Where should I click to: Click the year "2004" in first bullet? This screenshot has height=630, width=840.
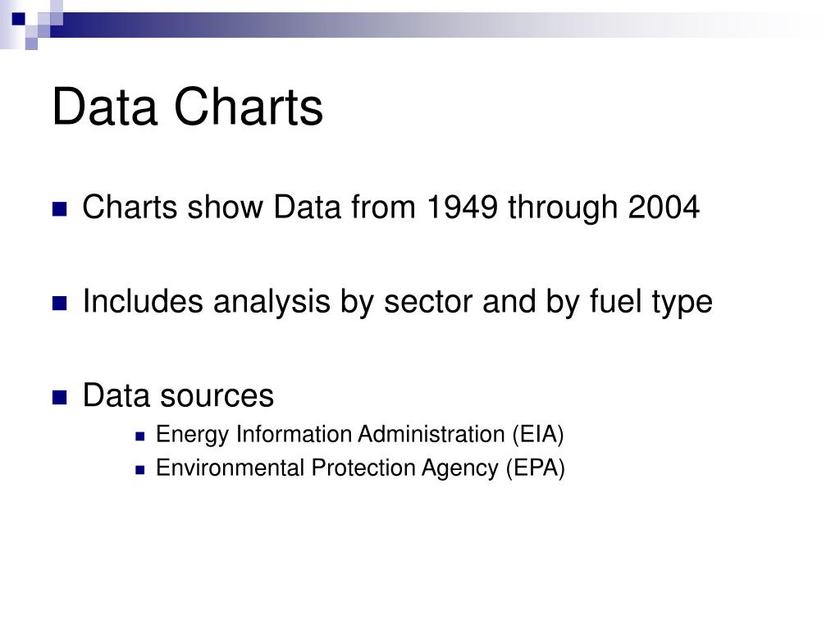tap(663, 207)
